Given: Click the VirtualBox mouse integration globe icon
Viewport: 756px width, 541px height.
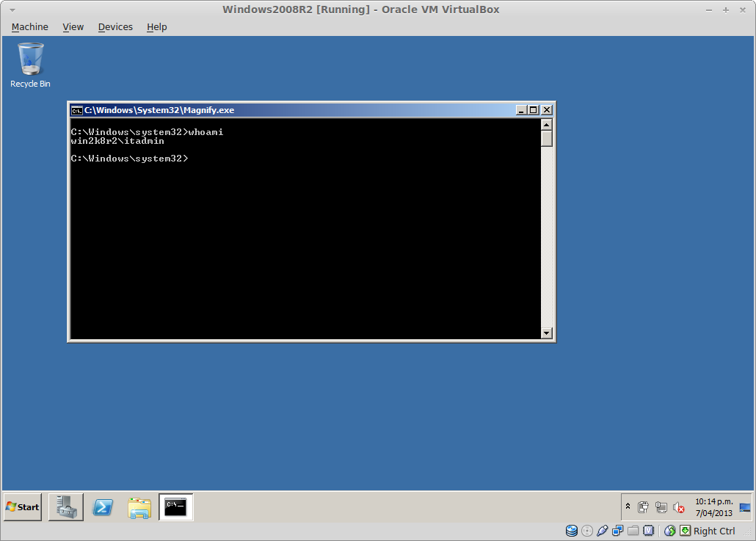Looking at the screenshot, I should click(669, 531).
